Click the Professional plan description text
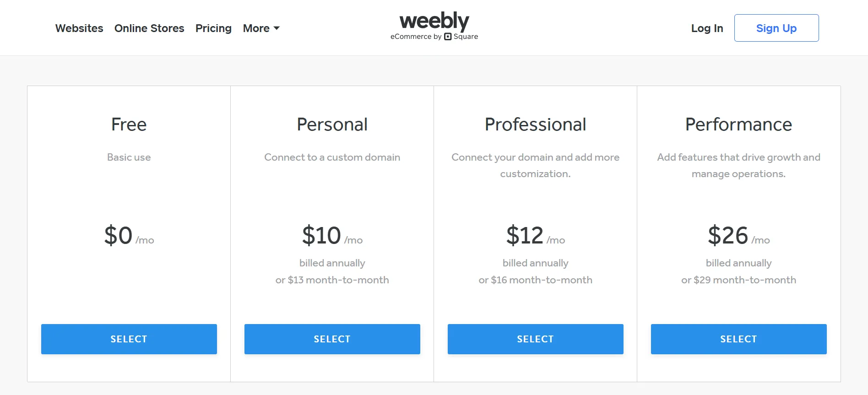Viewport: 868px width, 395px height. [535, 165]
